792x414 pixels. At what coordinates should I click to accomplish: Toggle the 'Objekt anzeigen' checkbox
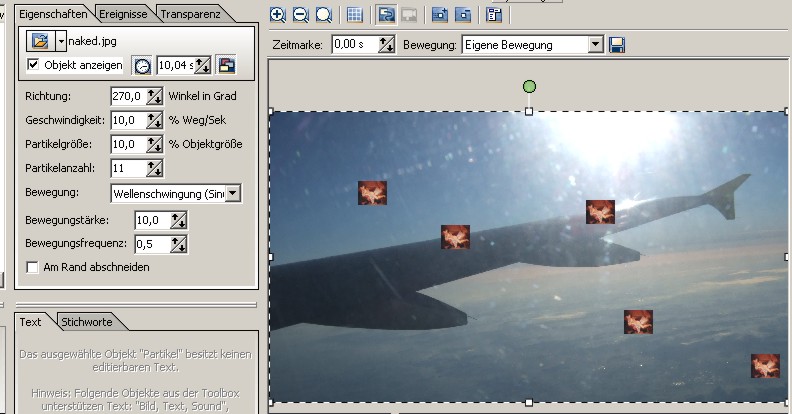[x=33, y=66]
